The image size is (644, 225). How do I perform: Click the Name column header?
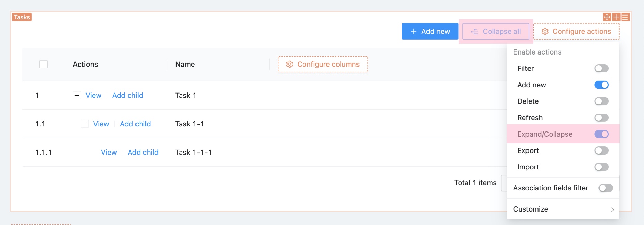pyautogui.click(x=185, y=65)
